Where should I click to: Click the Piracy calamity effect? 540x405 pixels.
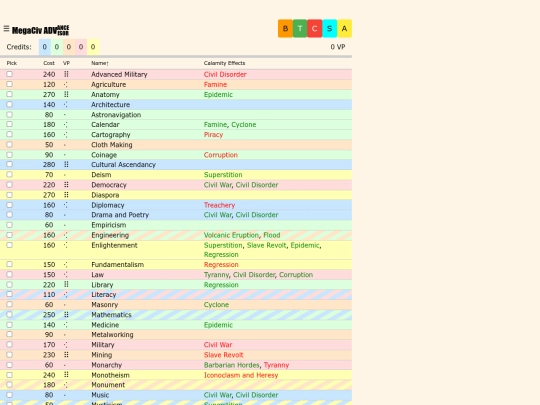[x=213, y=135]
